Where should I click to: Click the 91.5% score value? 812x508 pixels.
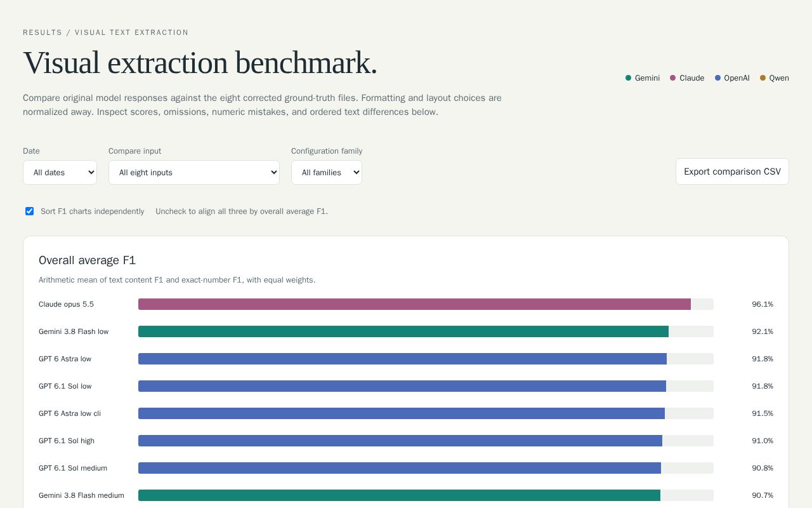point(763,413)
